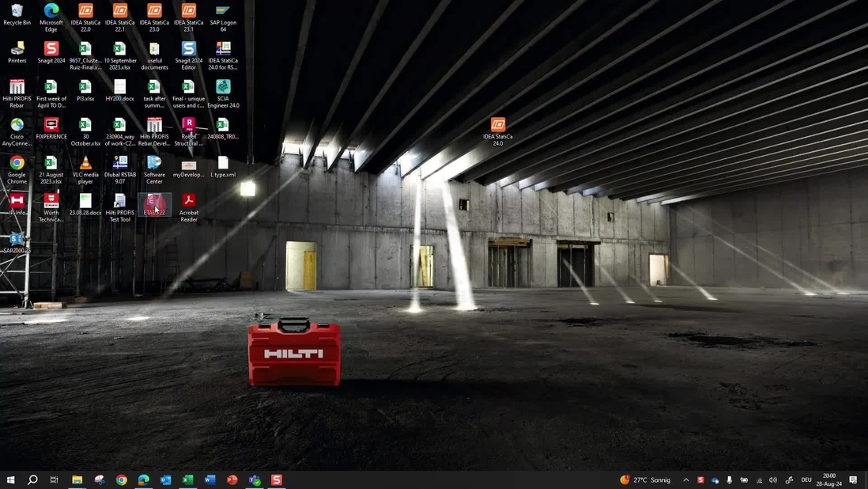Open PowerPoint from the taskbar
The width and height of the screenshot is (868, 489).
click(232, 480)
